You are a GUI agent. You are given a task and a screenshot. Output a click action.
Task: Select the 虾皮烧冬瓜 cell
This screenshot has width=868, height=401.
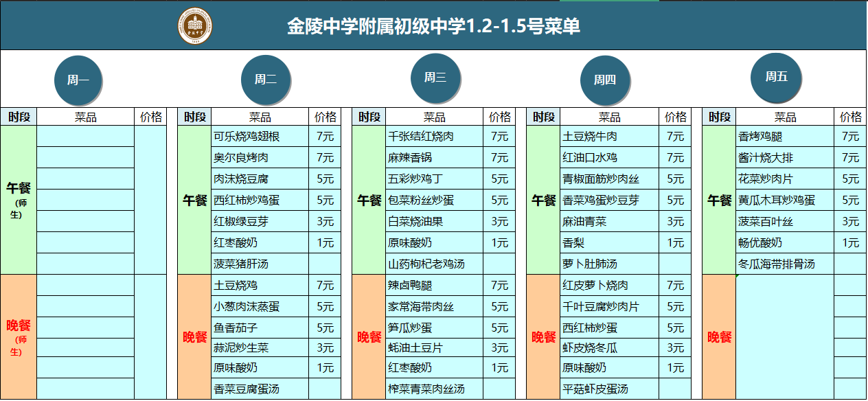point(610,347)
